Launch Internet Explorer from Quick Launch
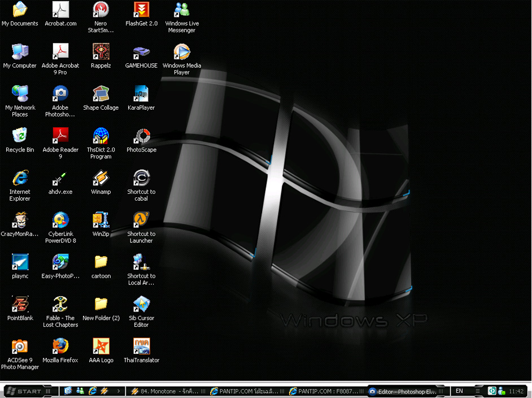532x398 pixels. coord(93,391)
